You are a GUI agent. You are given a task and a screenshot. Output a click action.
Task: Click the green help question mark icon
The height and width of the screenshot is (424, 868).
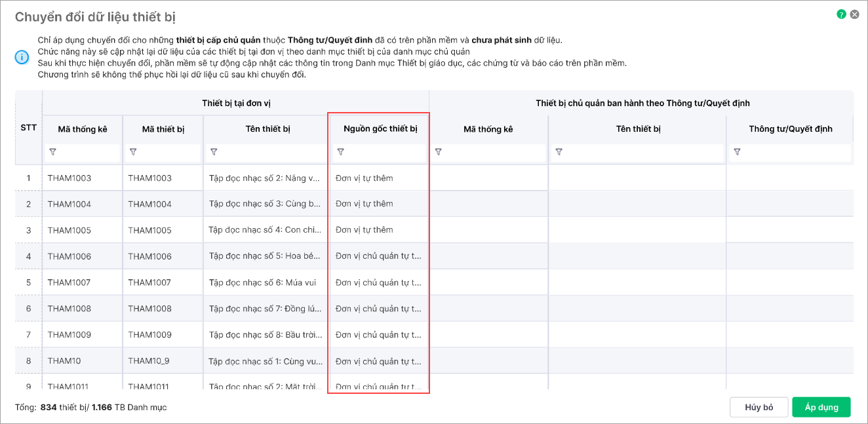pos(842,14)
